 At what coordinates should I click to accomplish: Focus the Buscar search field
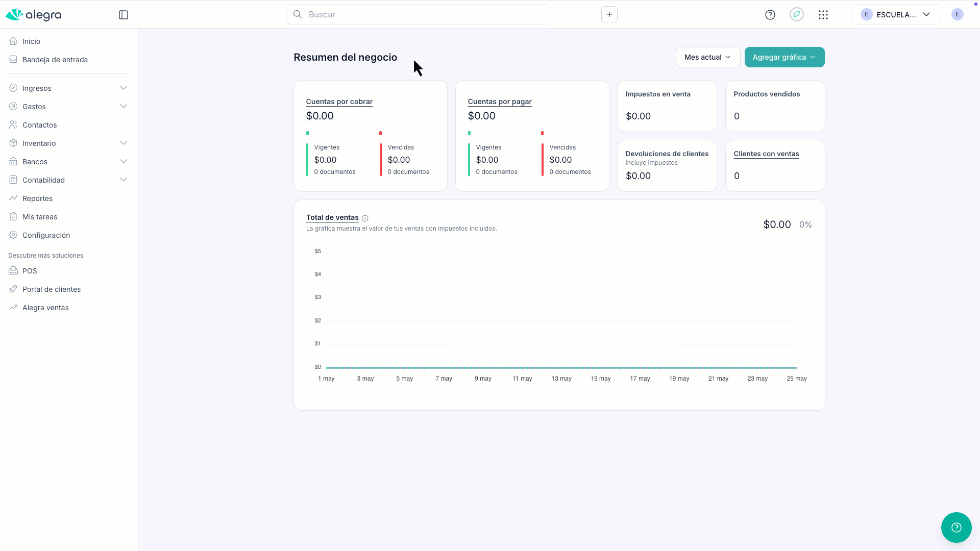419,14
